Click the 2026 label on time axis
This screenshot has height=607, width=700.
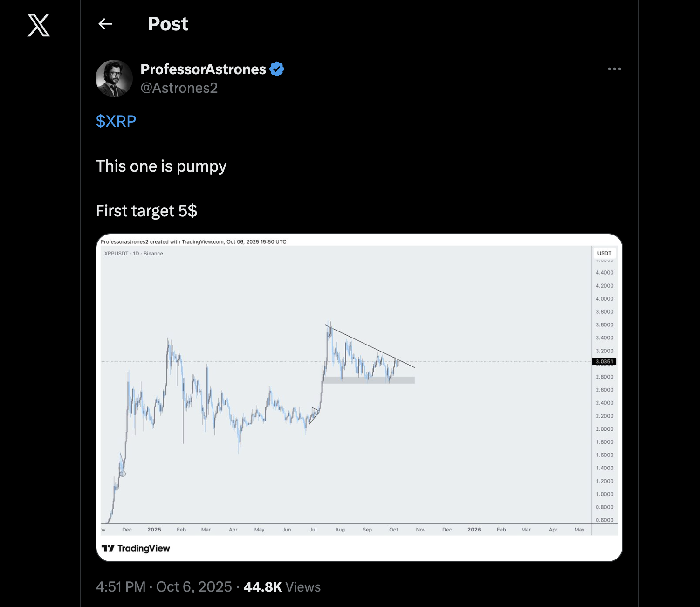point(474,530)
